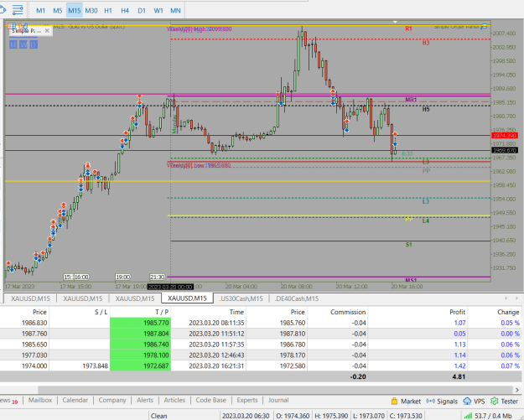The width and height of the screenshot is (524, 420).
Task: Click the one-click trading thumbs icon on chart
Action: point(22,26)
